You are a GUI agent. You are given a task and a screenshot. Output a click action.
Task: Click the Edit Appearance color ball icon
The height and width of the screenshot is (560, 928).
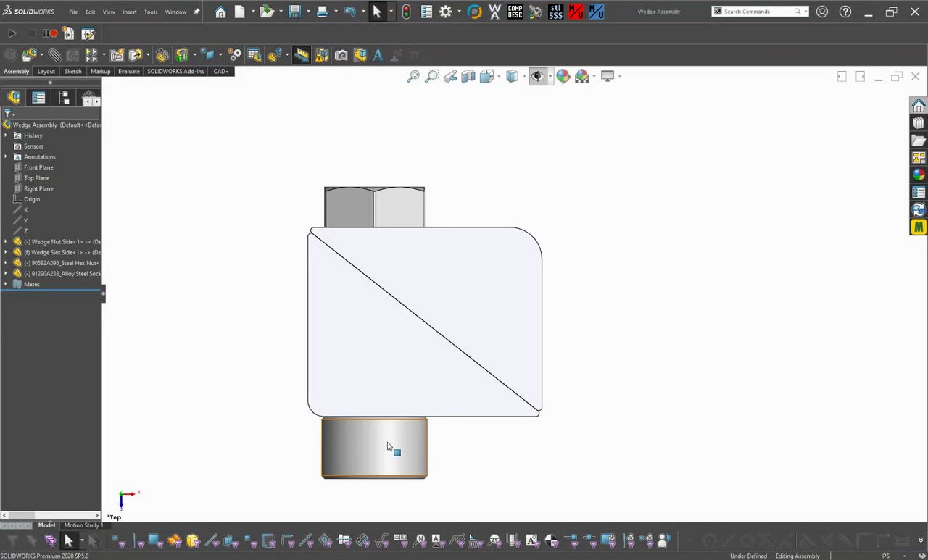click(x=563, y=76)
